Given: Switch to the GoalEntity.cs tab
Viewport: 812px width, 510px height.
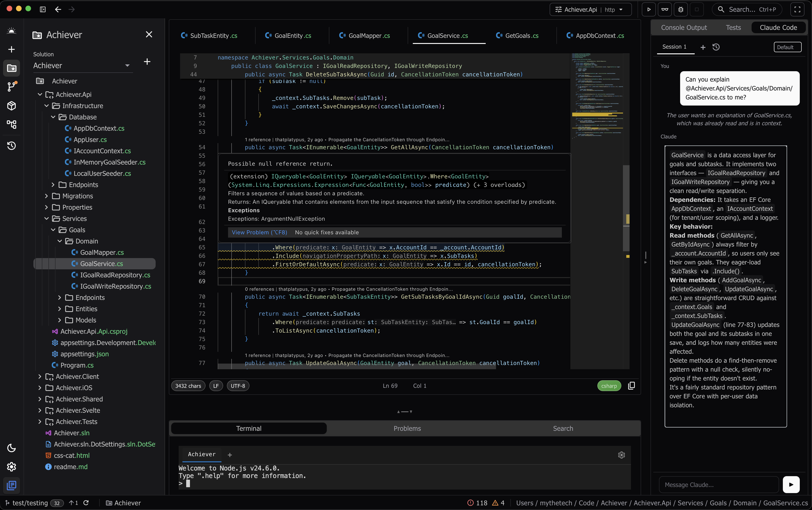Looking at the screenshot, I should point(288,35).
